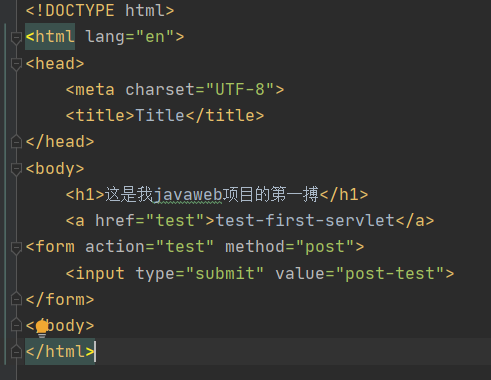Viewport: 491px width, 380px height.
Task: Click the Title text inside title tag
Action: 160,115
